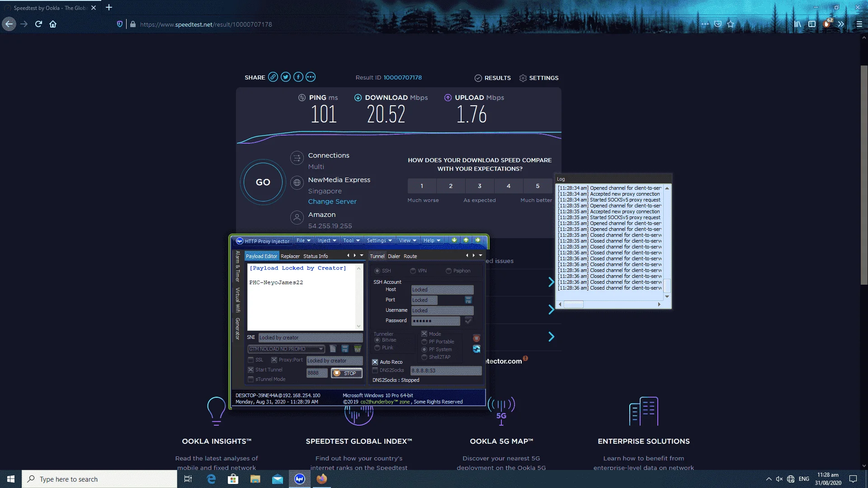
Task: Select the SSH radio button
Action: tap(377, 271)
